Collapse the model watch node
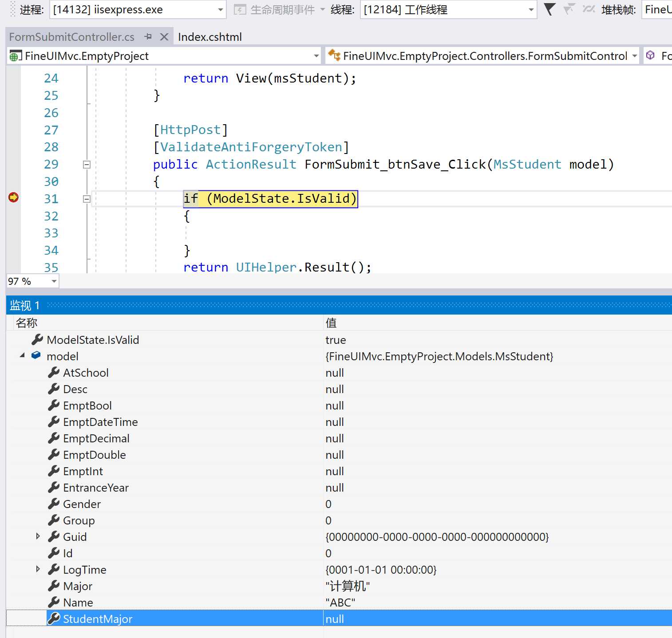The image size is (672, 638). pos(22,355)
